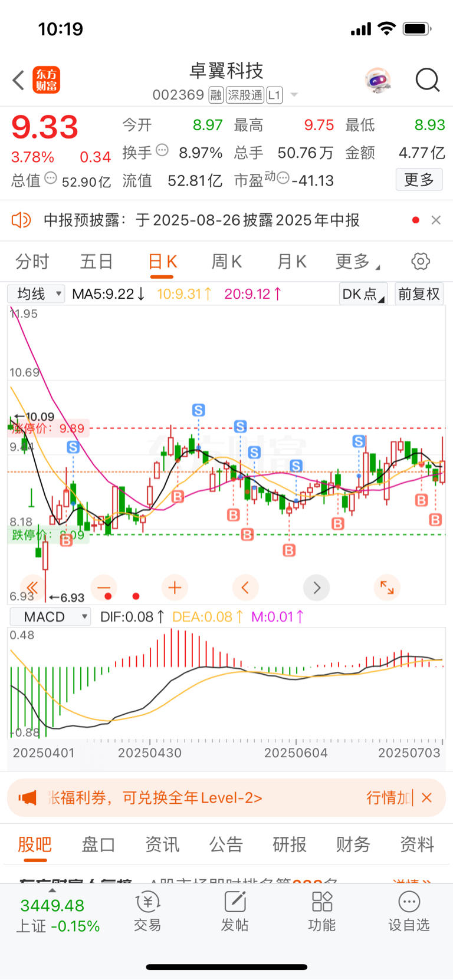453x980 pixels.
Task: Switch to the 研报 tab
Action: [x=290, y=844]
